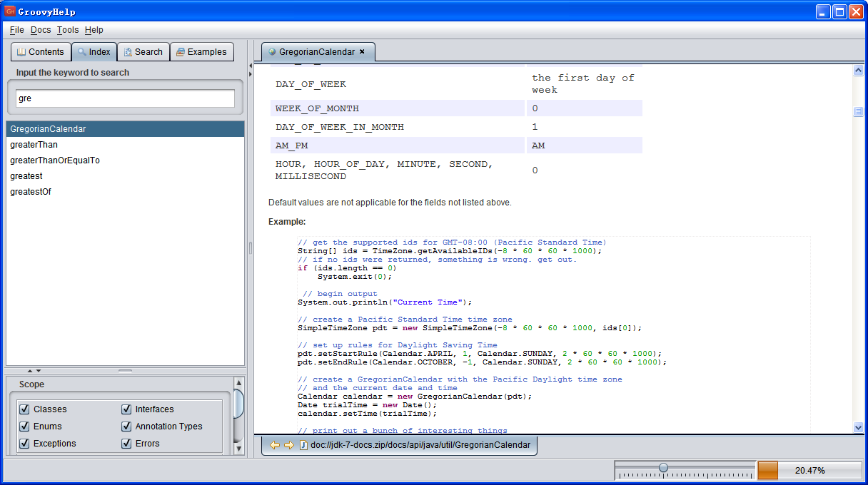The width and height of the screenshot is (868, 485).
Task: Click the 'HOUR, HOUR_OF_DAY, MINUTE' table cell
Action: (x=398, y=170)
